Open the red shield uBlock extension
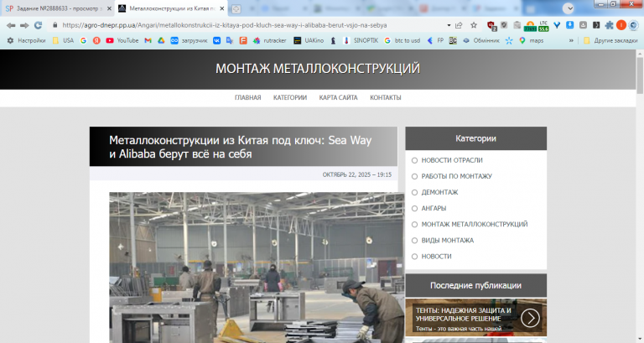The height and width of the screenshot is (343, 644). pos(491,25)
